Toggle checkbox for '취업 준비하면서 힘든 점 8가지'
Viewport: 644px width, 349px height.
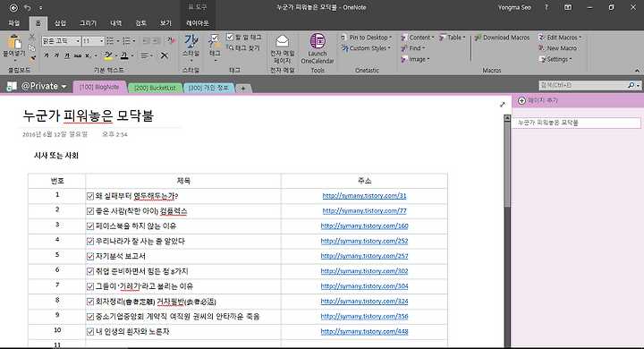click(x=90, y=271)
